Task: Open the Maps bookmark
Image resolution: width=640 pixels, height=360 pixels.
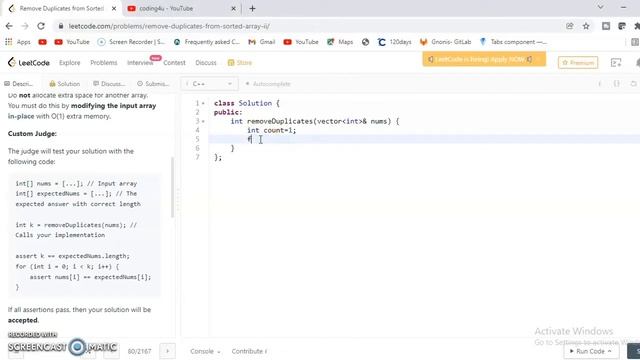Action: pos(340,42)
